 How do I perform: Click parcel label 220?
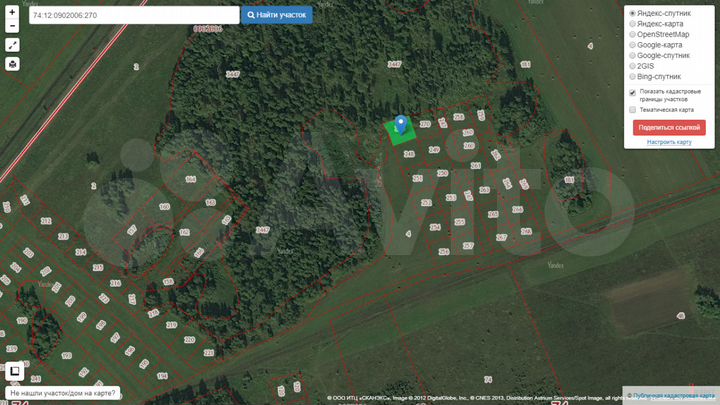point(189,340)
